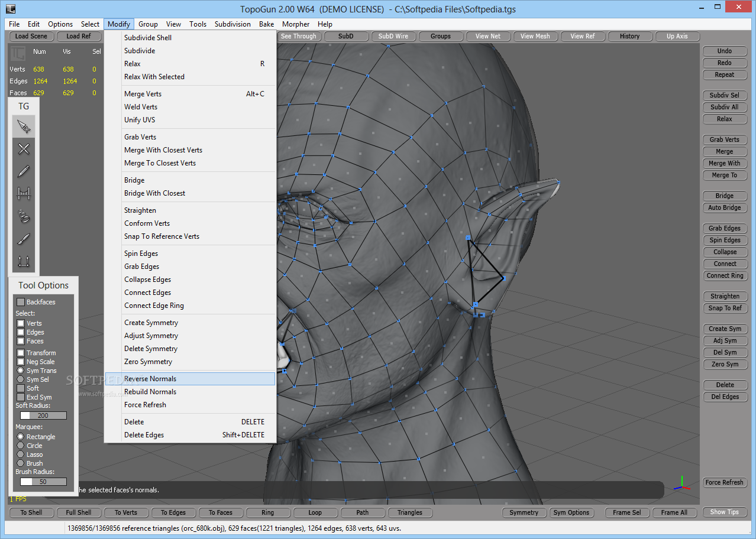Enable the Excl Sym checkbox
The width and height of the screenshot is (756, 539).
point(21,397)
